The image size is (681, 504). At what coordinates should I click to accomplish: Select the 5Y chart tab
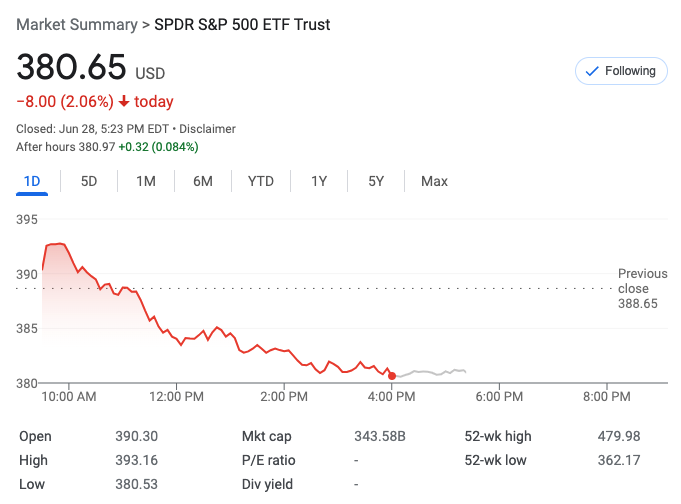click(376, 181)
